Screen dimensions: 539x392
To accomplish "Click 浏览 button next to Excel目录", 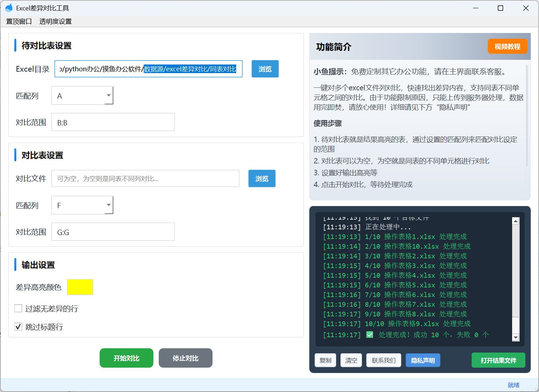I will [265, 69].
